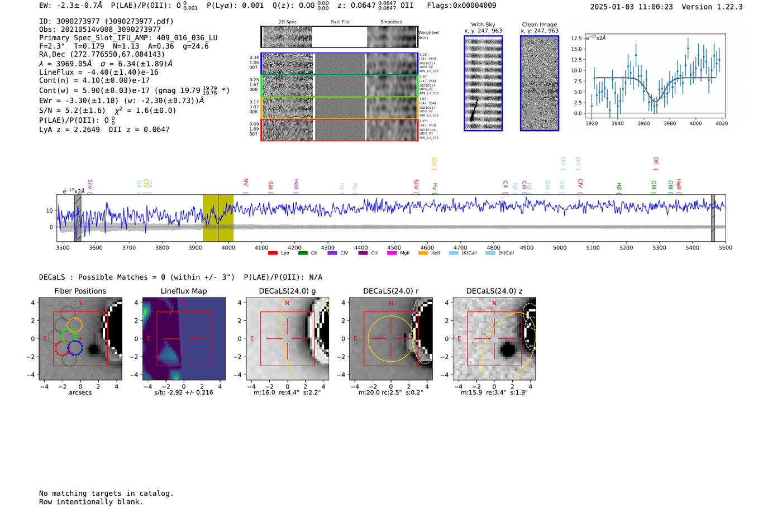This screenshot has height=532, width=782.
Task: Select the red-outlined 2D spectrum row
Action: pyautogui.click(x=340, y=130)
